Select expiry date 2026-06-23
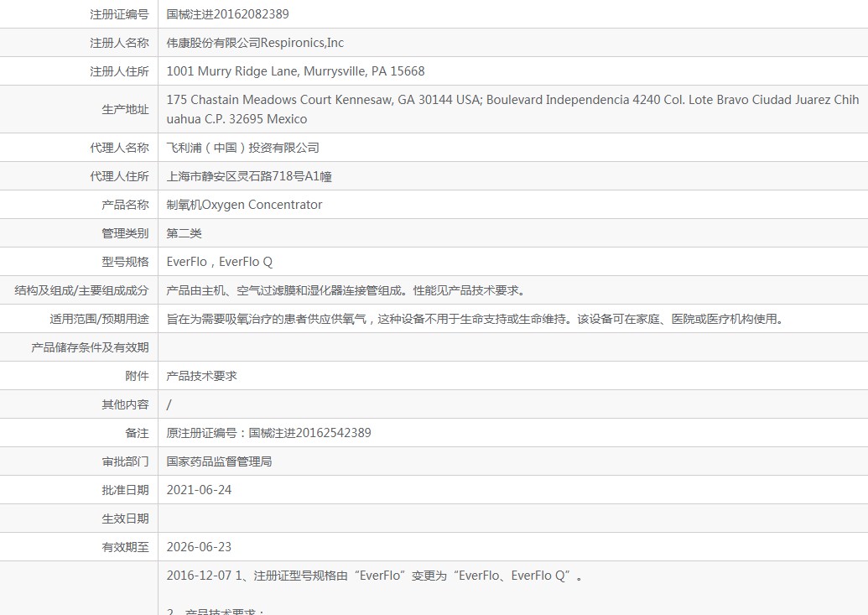Viewport: 868px width, 615px height. point(200,547)
